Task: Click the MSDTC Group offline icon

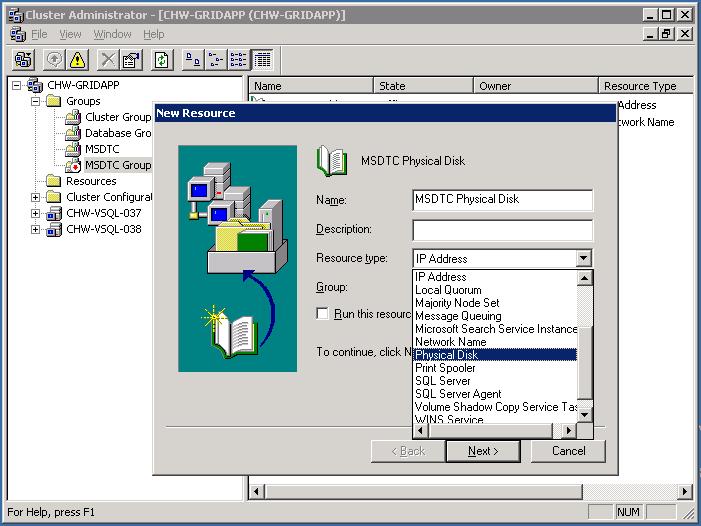Action: 72,165
